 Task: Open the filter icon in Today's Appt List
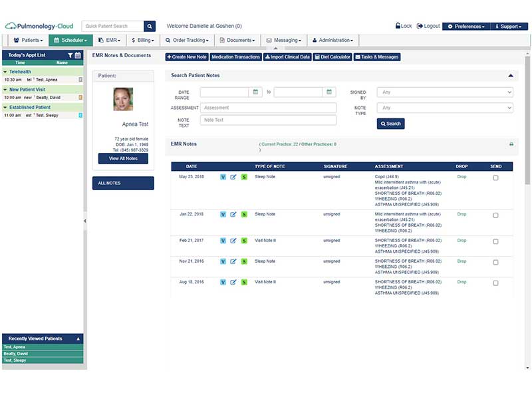[x=70, y=55]
